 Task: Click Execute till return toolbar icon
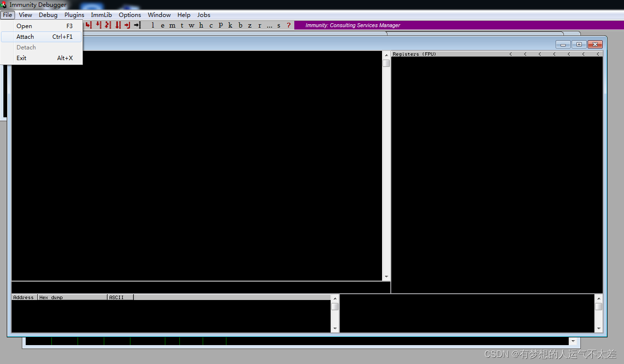click(128, 25)
